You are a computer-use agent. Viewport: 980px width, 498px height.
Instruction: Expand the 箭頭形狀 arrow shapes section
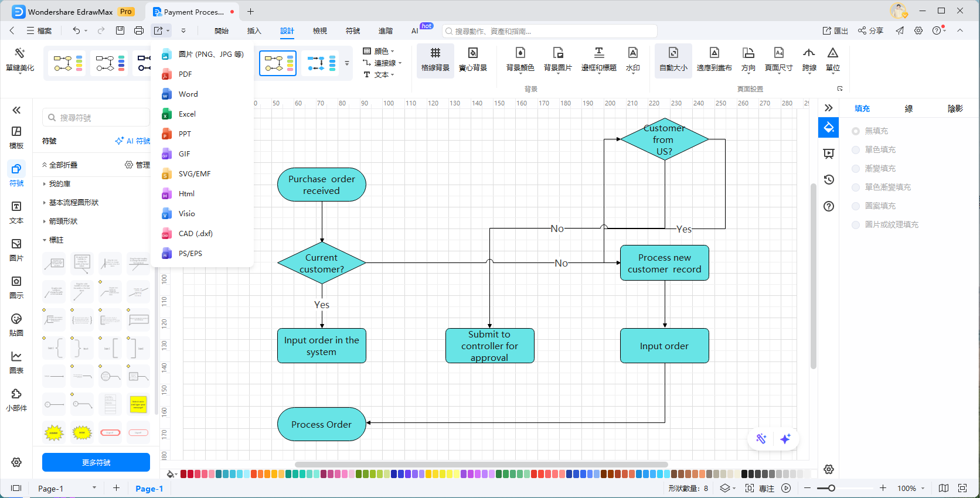pyautogui.click(x=60, y=221)
